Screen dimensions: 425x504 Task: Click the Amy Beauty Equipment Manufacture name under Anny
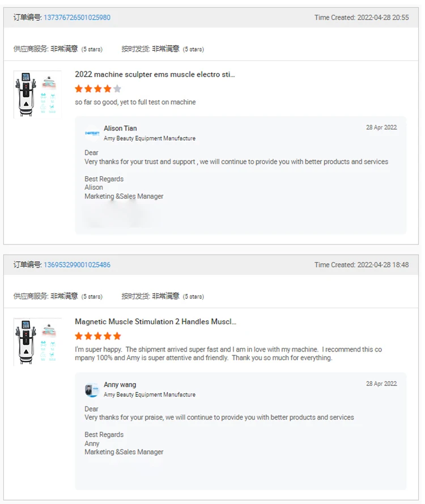150,395
